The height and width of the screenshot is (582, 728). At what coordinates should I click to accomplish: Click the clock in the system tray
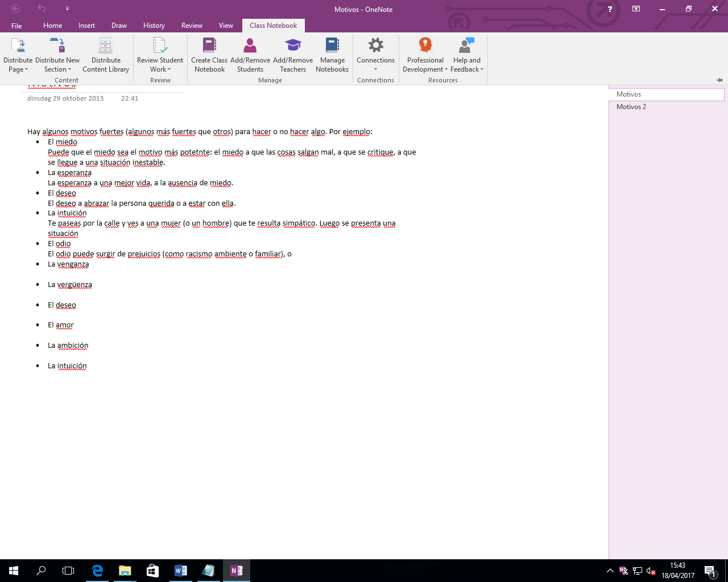[x=677, y=571]
